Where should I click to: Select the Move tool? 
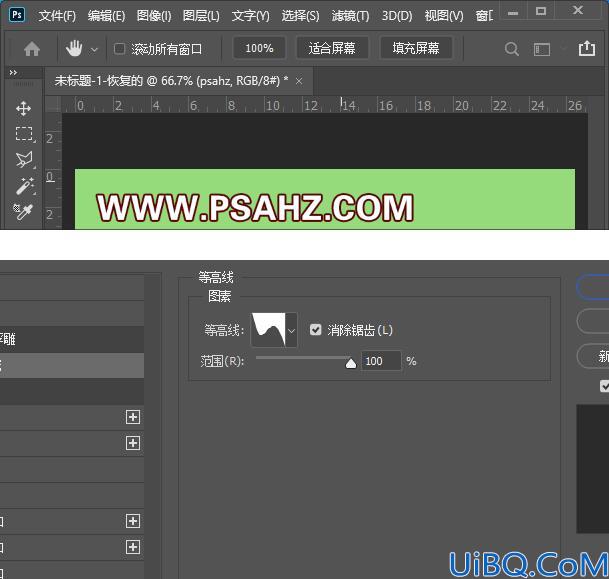coord(24,109)
